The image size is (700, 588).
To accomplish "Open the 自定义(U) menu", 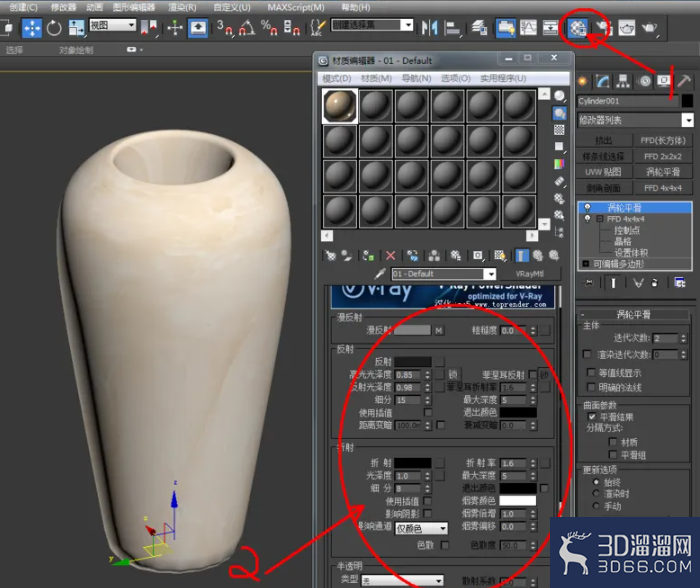I will (232, 7).
